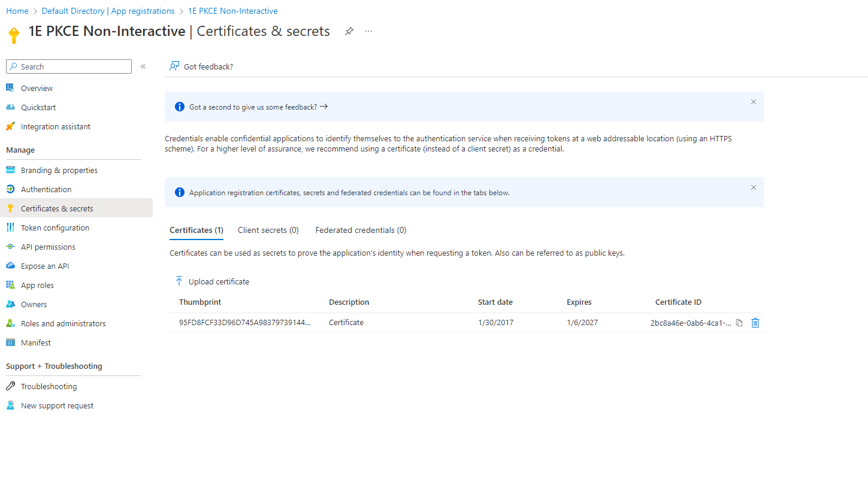Go to Home via breadcrumb
Viewport: 868px width, 491px height.
pyautogui.click(x=17, y=11)
